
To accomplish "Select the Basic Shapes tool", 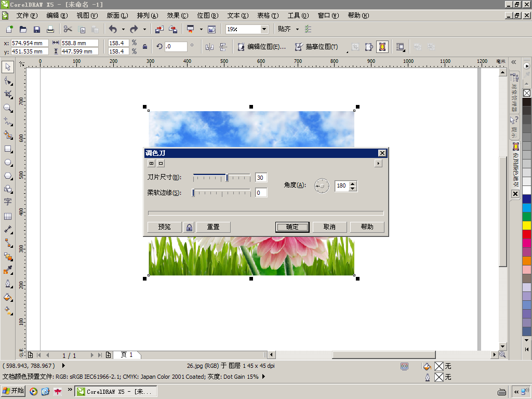I will pyautogui.click(x=8, y=189).
